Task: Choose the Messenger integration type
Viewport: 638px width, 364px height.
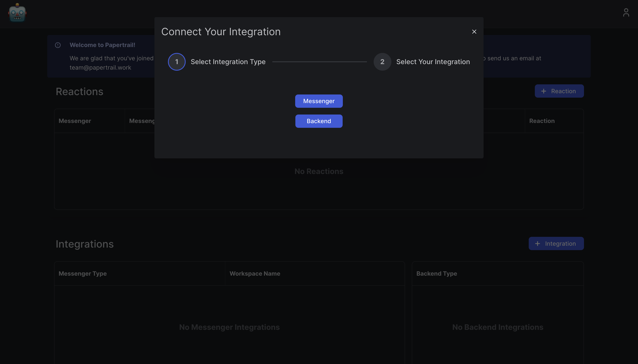Action: coord(319,101)
